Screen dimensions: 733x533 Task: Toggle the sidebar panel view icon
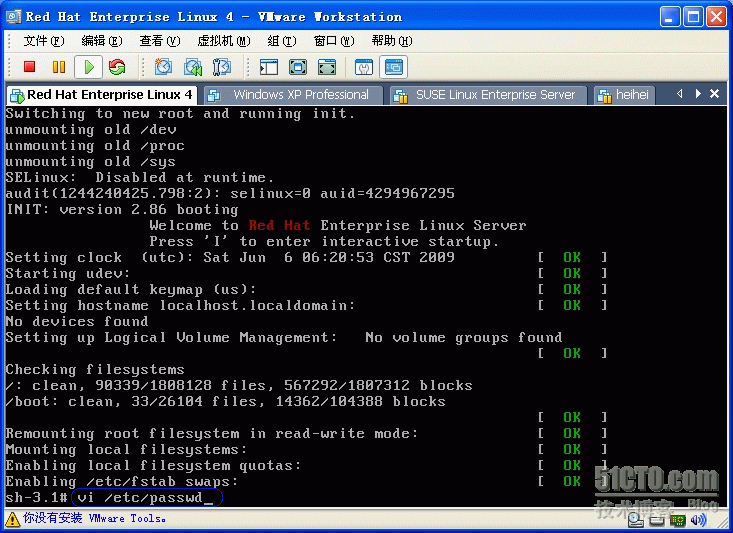[x=269, y=67]
